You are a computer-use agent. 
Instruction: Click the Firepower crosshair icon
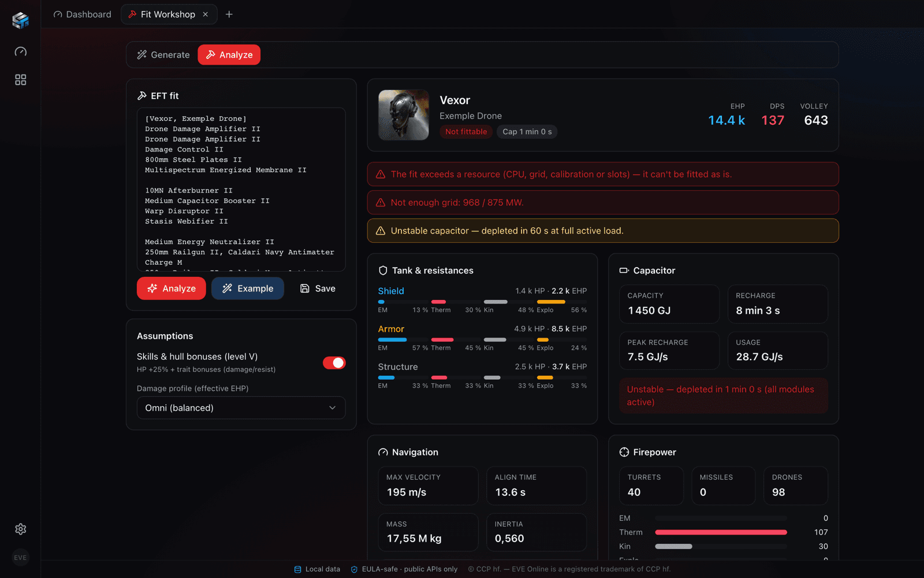624,453
